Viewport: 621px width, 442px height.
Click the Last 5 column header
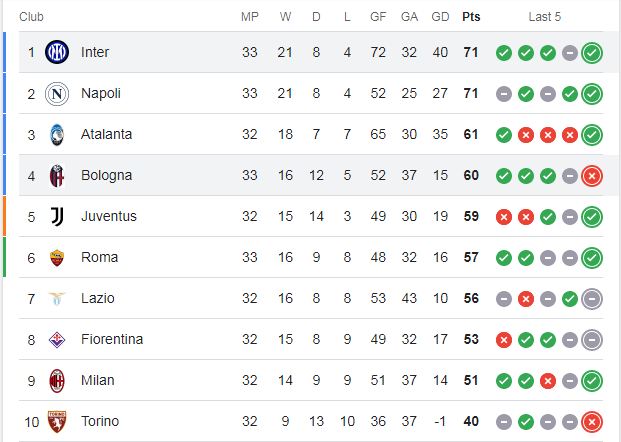[545, 17]
